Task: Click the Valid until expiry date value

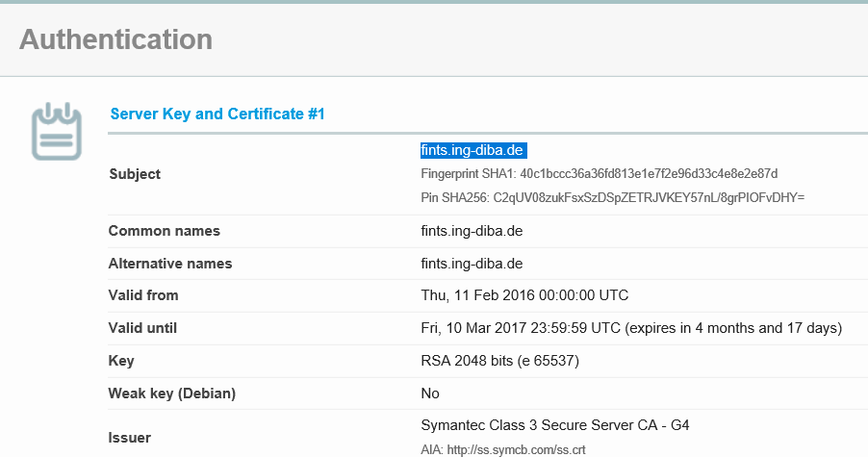Action: tap(631, 328)
